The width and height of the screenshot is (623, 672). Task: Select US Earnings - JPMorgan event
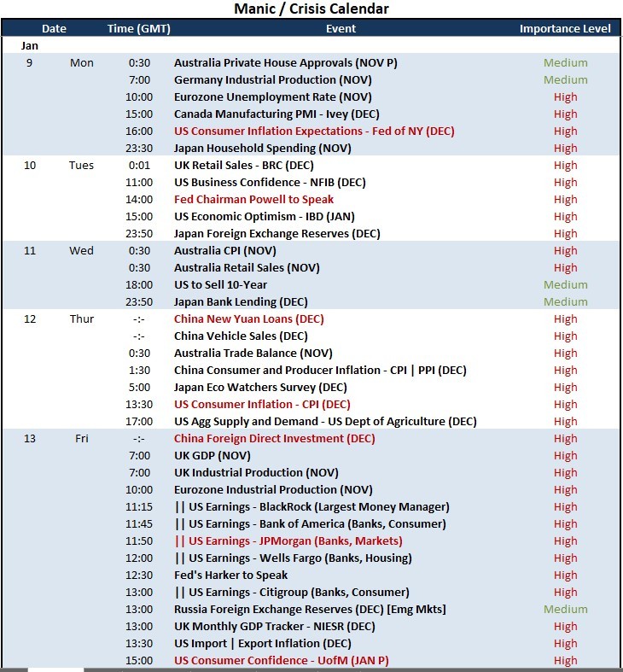(x=288, y=541)
